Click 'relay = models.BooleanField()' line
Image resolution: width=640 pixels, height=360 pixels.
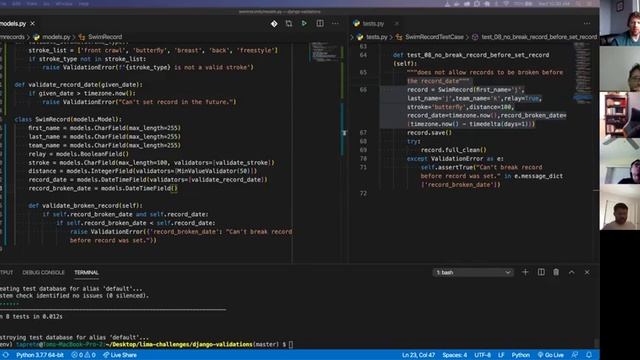pyautogui.click(x=78, y=154)
